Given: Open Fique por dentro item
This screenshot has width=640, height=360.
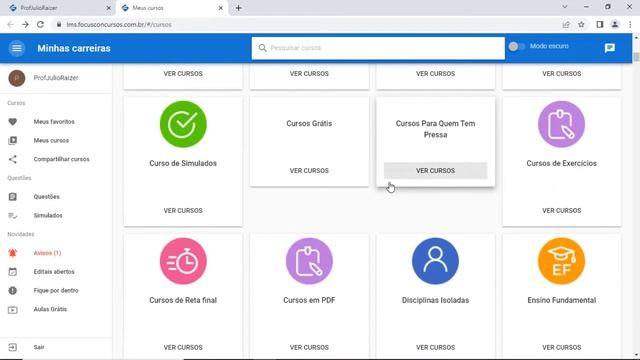Looking at the screenshot, I should pyautogui.click(x=56, y=291).
